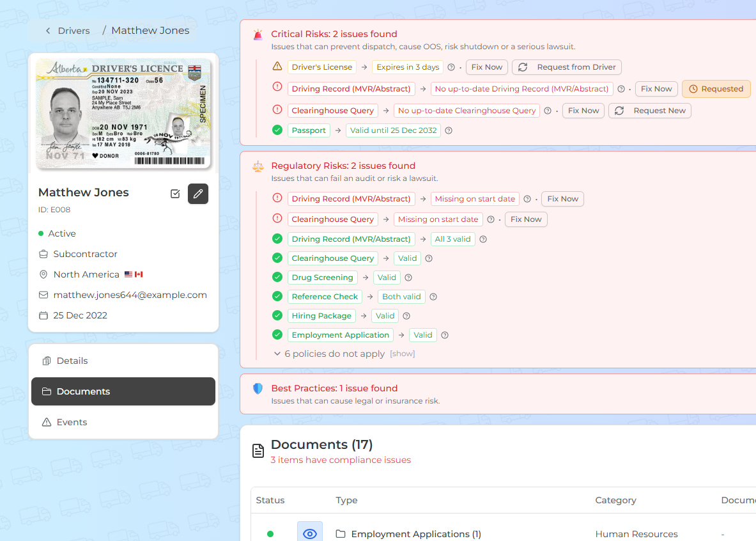Click Request from Driver button
This screenshot has height=541, width=756.
pos(566,67)
